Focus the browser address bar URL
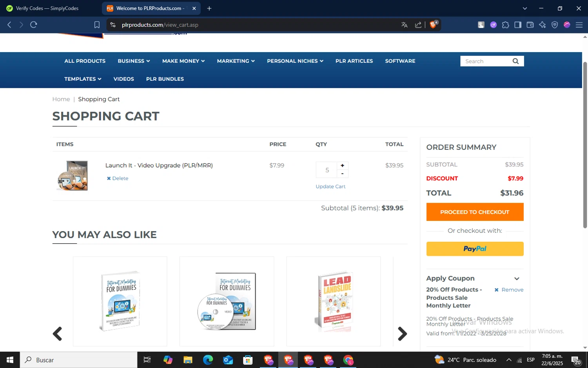This screenshot has width=588, height=368. pyautogui.click(x=160, y=25)
